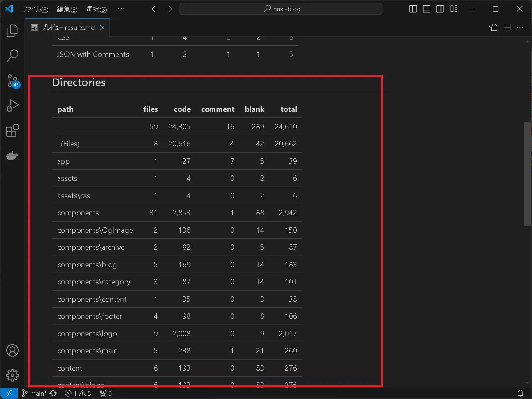Image resolution: width=532 pixels, height=399 pixels.
Task: Click the JSON with Comments row label
Action: pyautogui.click(x=93, y=54)
